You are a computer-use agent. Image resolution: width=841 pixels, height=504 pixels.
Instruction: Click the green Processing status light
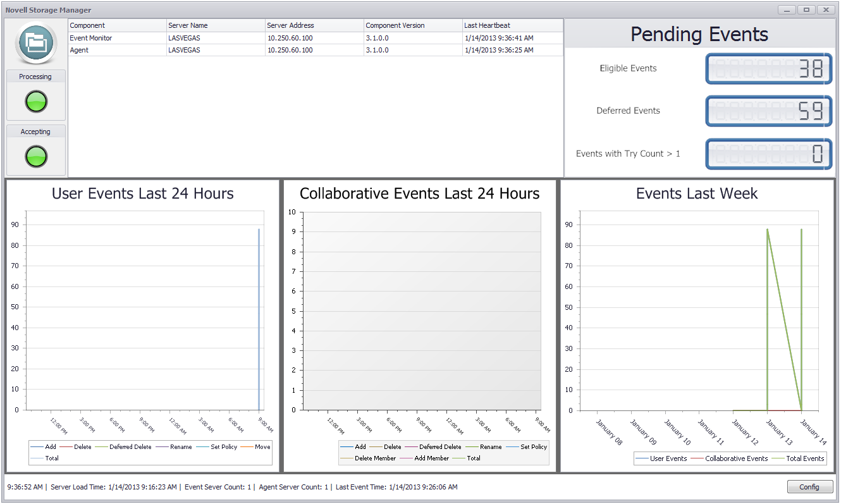pos(36,101)
